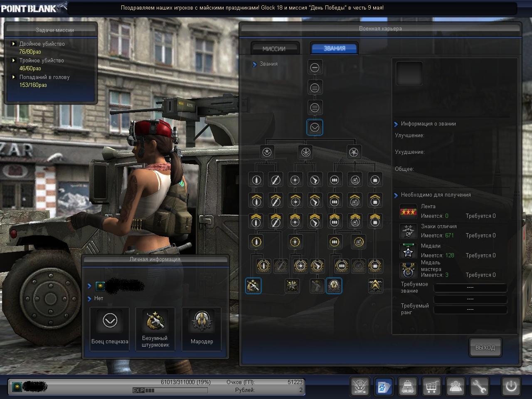
Task: Select the Боец спецназа title slot
Action: click(x=110, y=328)
